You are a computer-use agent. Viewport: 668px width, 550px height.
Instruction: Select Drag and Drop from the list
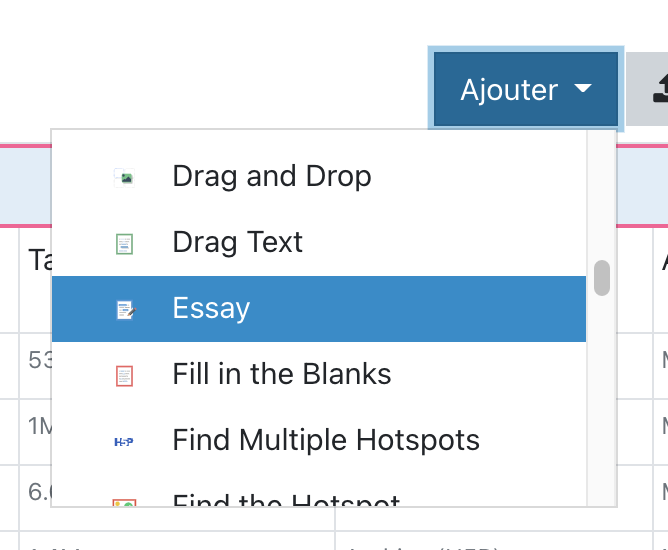click(271, 177)
